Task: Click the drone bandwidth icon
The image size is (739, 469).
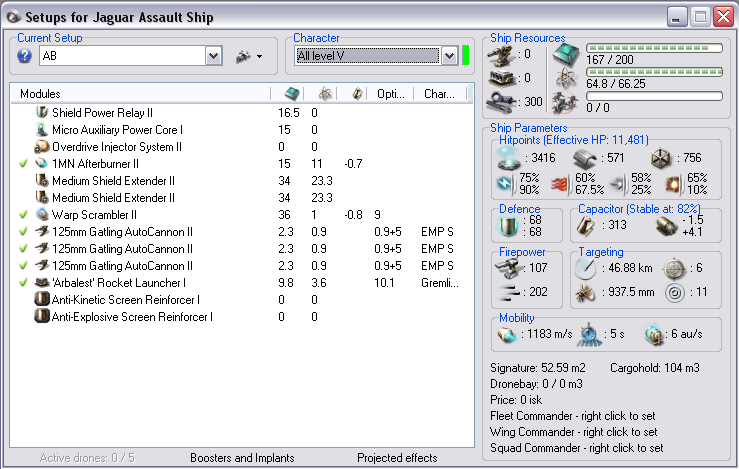Action: 566,103
